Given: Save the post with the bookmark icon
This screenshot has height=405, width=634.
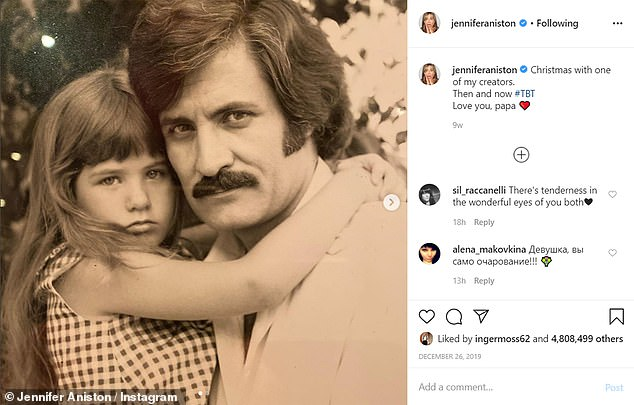Looking at the screenshot, I should click(616, 317).
